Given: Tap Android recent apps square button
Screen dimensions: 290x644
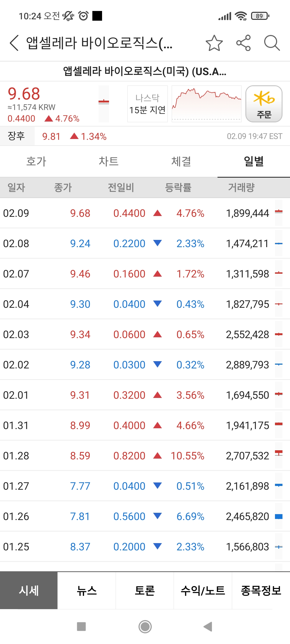Looking at the screenshot, I should click(81, 627).
